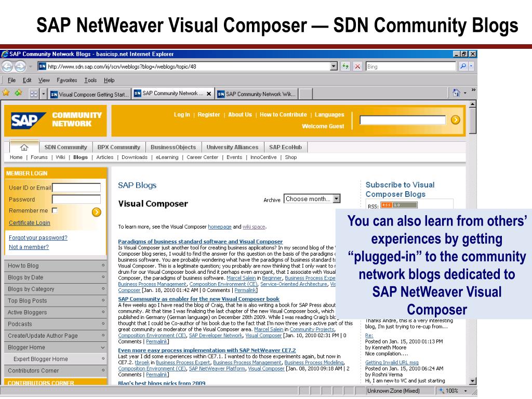Collapse the Blogger Home section
The height and width of the screenshot is (399, 532).
pos(102,348)
